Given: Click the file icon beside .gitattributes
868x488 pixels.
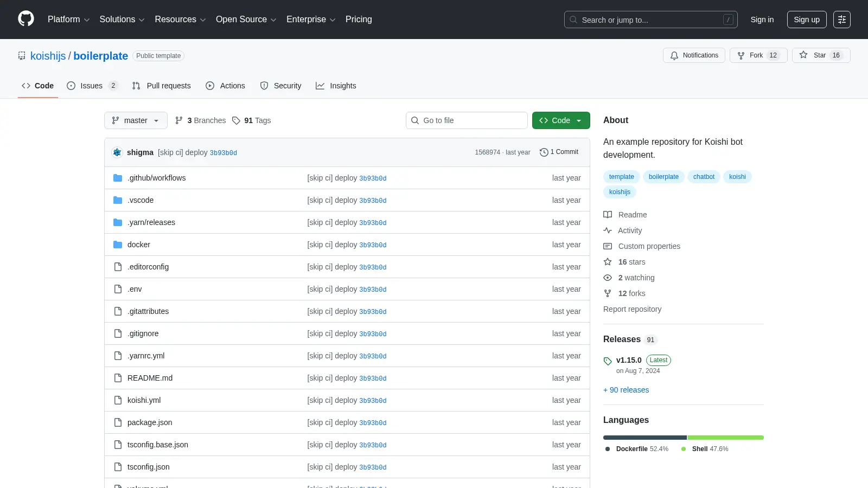Looking at the screenshot, I should pyautogui.click(x=118, y=311).
